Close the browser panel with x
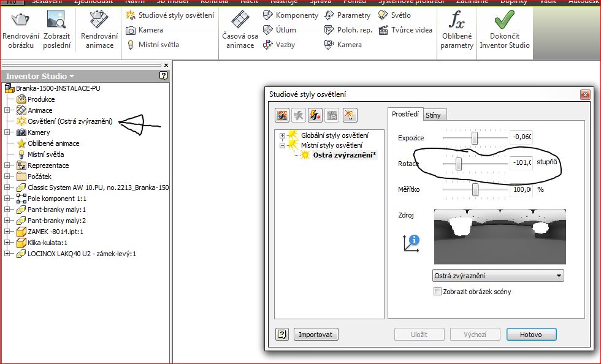Image resolution: width=601 pixels, height=364 pixels. pos(166,65)
